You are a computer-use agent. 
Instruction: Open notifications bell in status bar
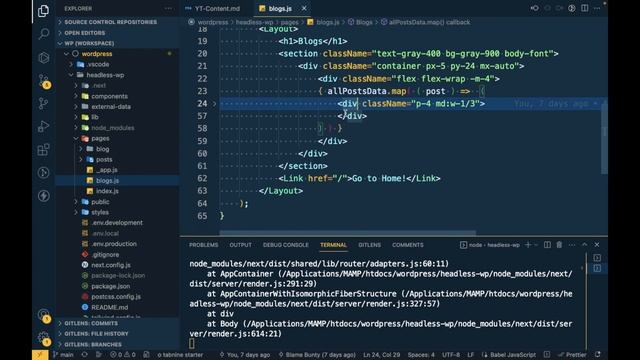[x=598, y=355]
